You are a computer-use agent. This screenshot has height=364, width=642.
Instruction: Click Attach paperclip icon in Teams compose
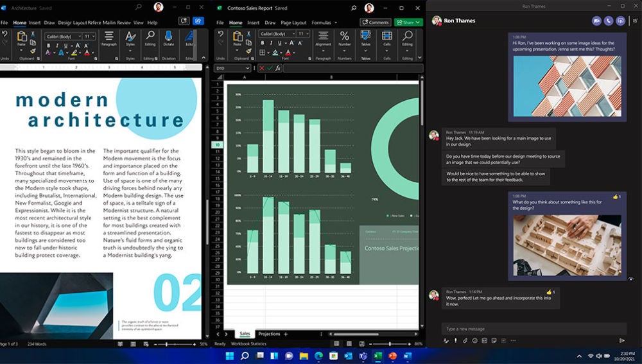pyautogui.click(x=465, y=340)
